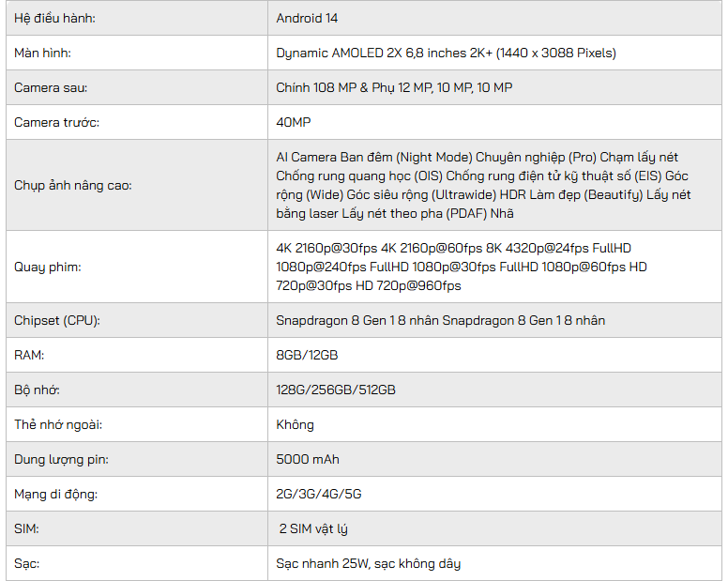The image size is (728, 581).
Task: Select the "40MP" front camera value
Action: [294, 122]
